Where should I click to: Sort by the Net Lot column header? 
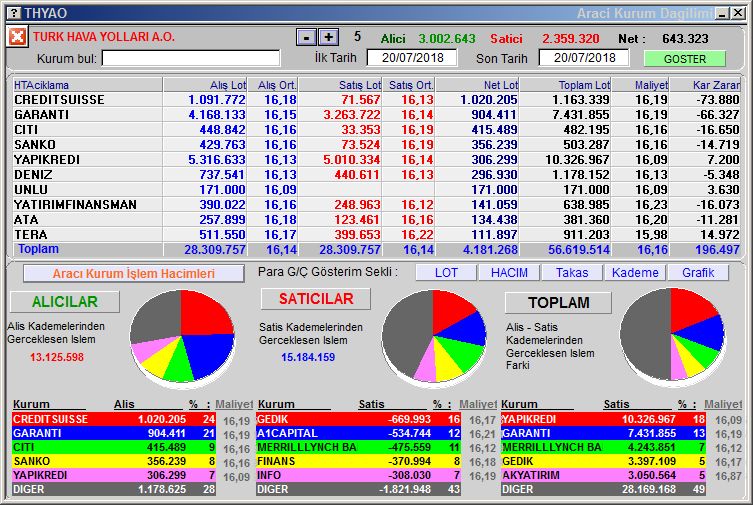(477, 85)
